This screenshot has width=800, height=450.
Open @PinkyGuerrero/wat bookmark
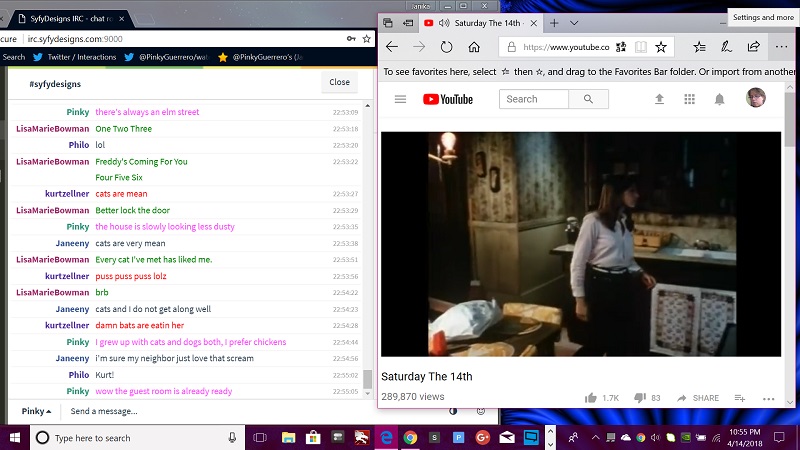pos(167,57)
